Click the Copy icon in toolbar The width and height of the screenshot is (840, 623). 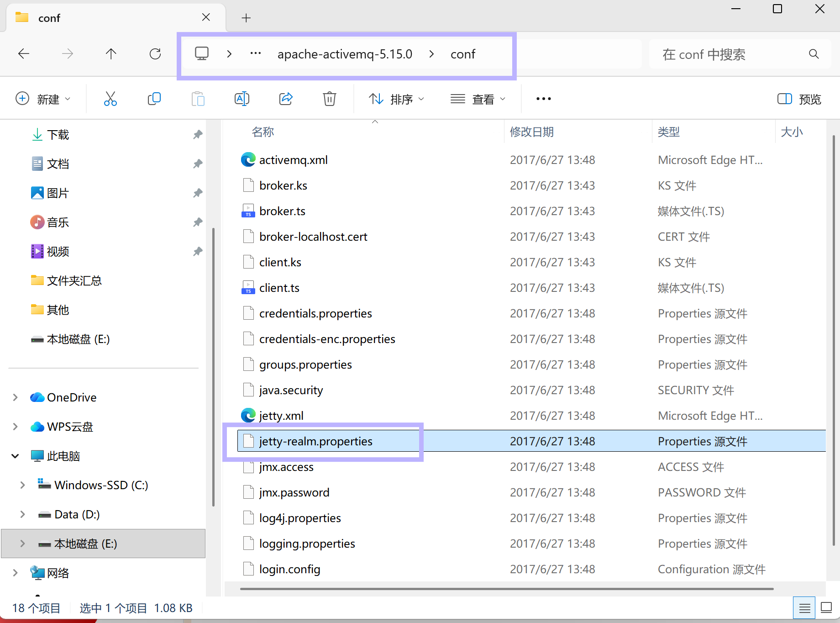(x=154, y=99)
